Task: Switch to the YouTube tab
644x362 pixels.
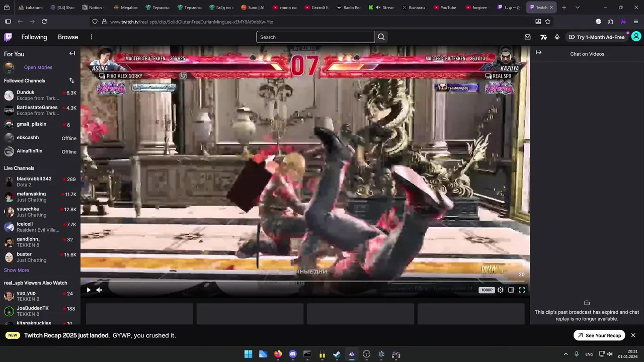Action: 444,8
